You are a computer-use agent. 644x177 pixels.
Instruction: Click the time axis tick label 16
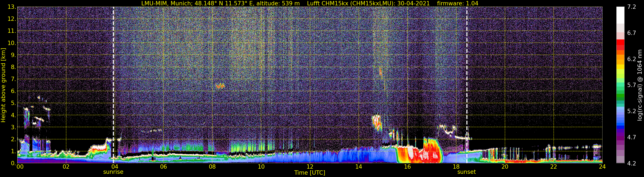[x=407, y=167]
